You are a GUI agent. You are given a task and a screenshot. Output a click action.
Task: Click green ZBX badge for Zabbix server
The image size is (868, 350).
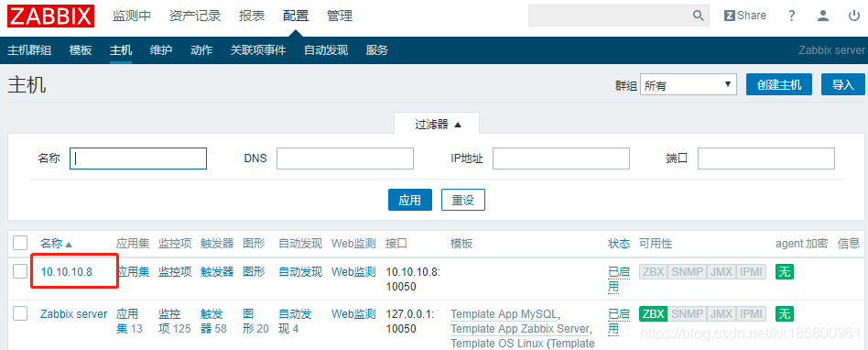[653, 314]
